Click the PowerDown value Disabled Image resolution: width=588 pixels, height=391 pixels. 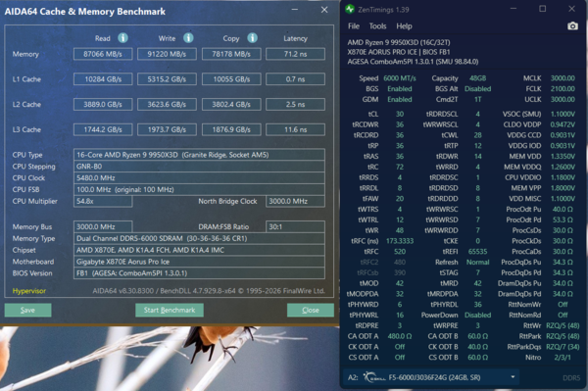click(x=478, y=316)
